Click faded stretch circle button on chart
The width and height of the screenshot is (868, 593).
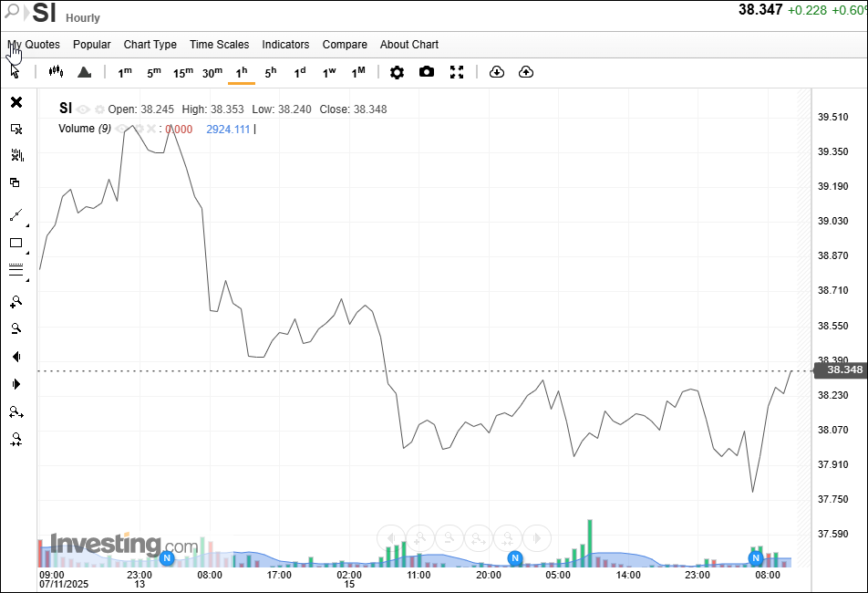click(479, 537)
